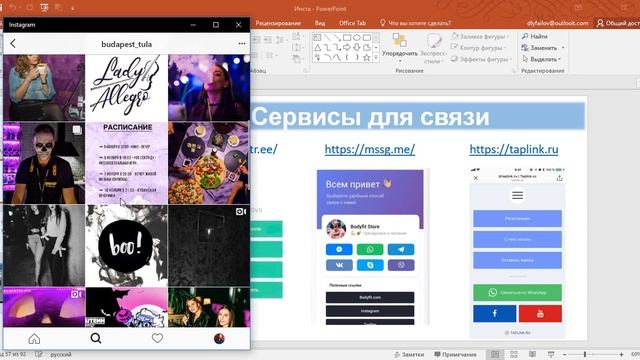The width and height of the screenshot is (640, 360).
Task: Open the Экспресс-стили dropdown
Action: pyautogui.click(x=433, y=49)
